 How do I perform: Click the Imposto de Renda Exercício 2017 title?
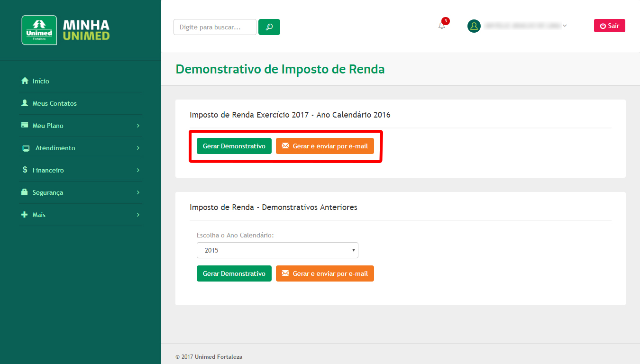290,115
